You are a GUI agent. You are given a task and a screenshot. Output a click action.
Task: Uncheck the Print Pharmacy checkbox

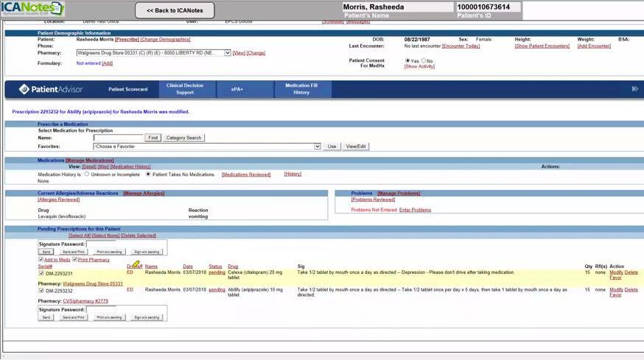(x=74, y=260)
